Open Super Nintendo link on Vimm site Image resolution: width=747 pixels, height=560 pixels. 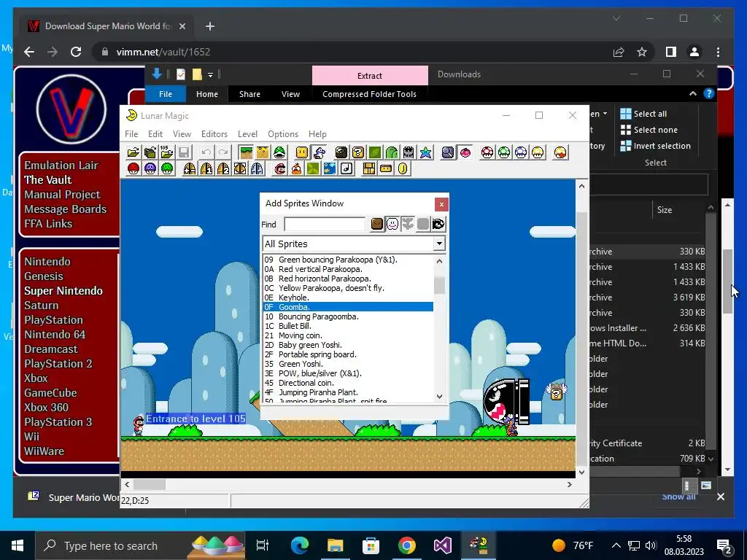(x=63, y=291)
